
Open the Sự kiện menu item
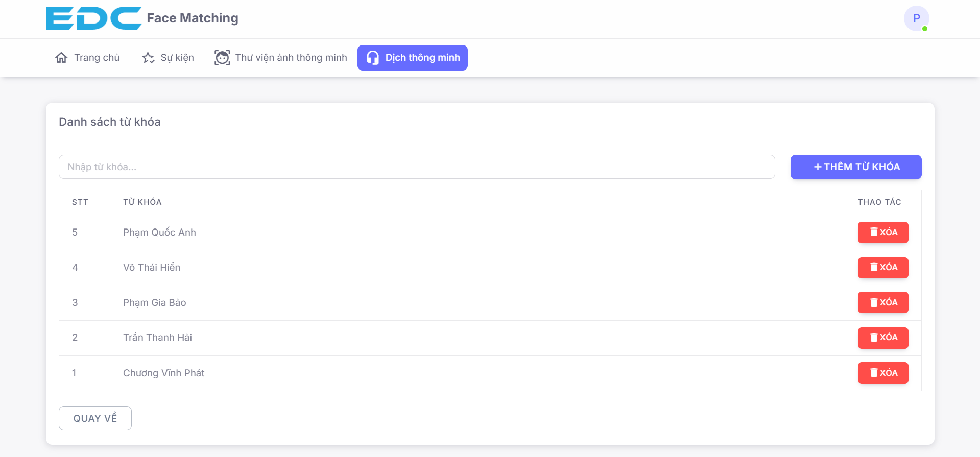(168, 58)
